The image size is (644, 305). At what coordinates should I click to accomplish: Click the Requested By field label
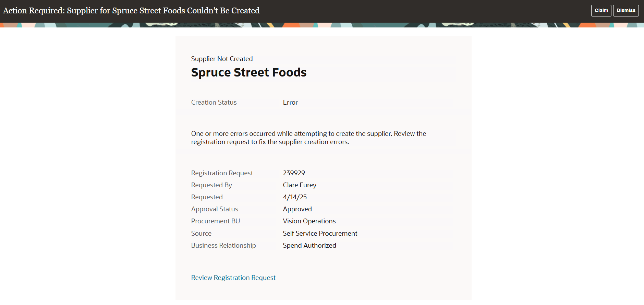pos(211,185)
